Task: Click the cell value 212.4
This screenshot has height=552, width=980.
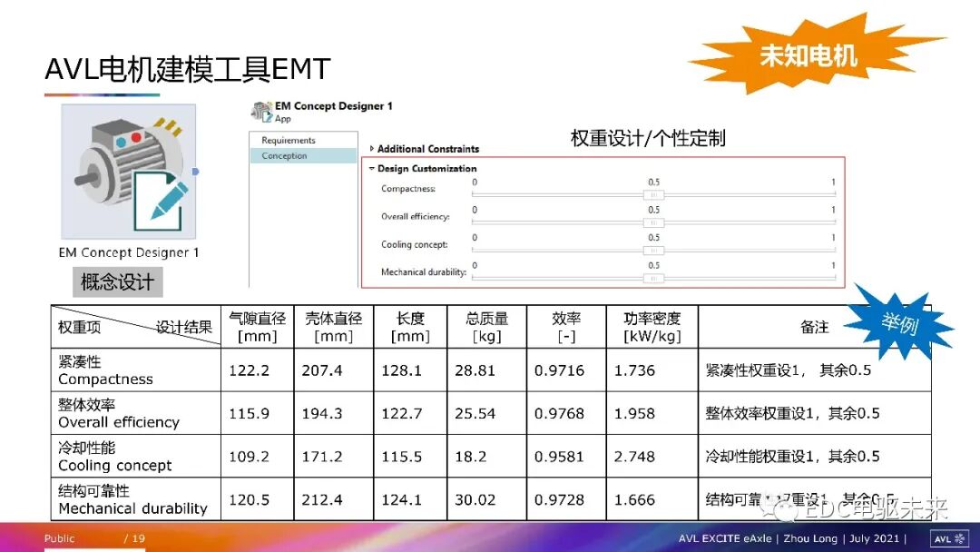Action: (x=322, y=499)
